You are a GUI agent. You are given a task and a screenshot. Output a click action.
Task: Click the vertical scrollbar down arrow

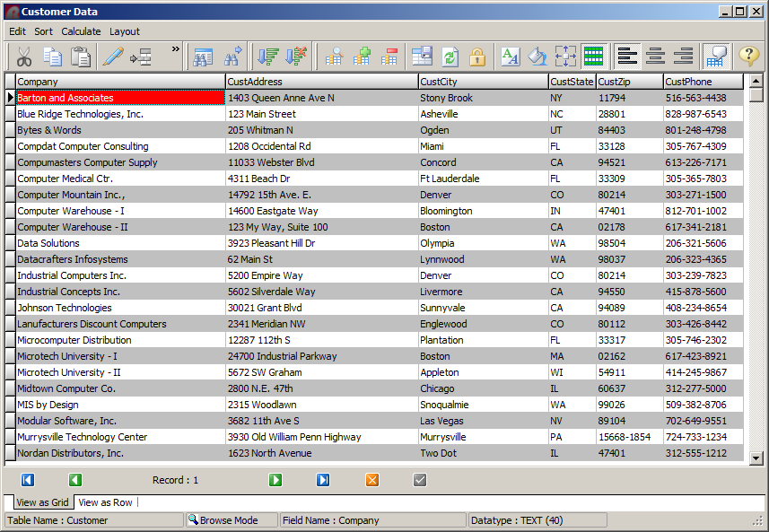click(756, 458)
